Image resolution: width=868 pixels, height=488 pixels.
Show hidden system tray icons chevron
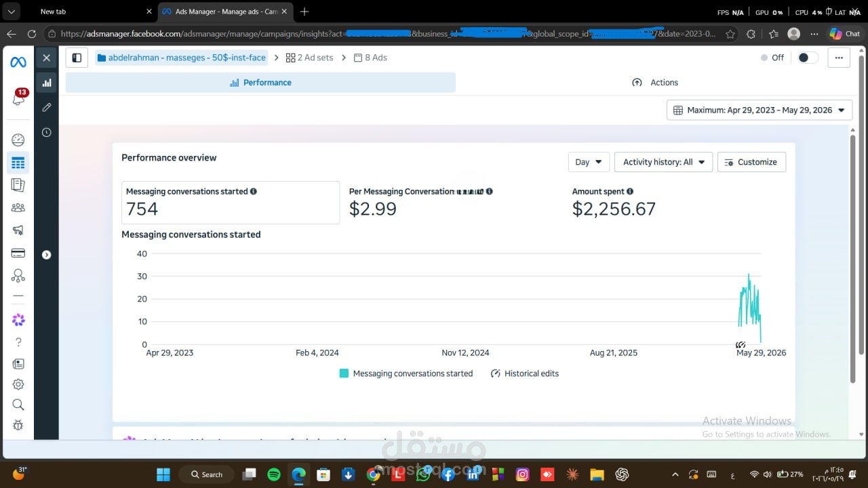pyautogui.click(x=675, y=474)
